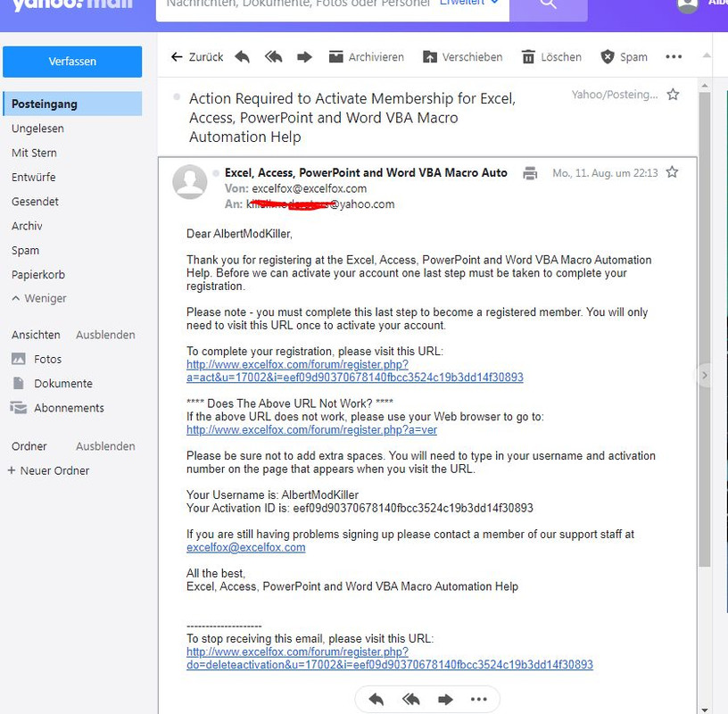Viewport: 728px width, 714px height.
Task: Open the Archiv folder in sidebar
Action: point(27,226)
